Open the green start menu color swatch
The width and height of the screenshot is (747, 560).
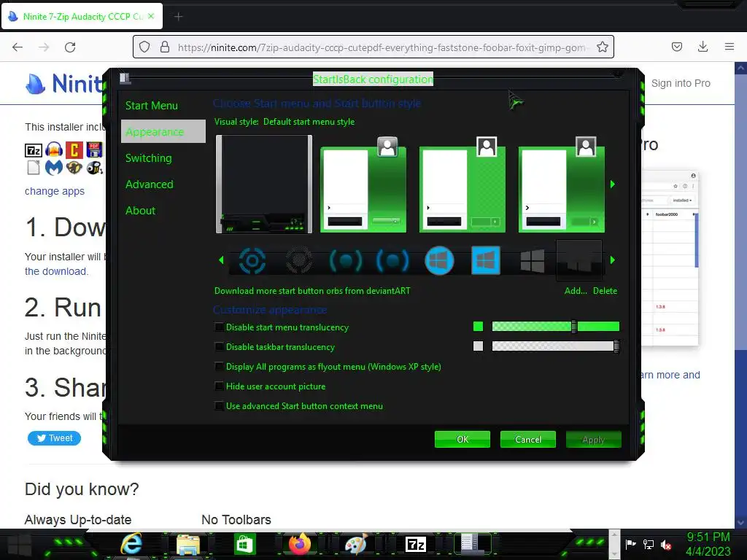point(479,326)
